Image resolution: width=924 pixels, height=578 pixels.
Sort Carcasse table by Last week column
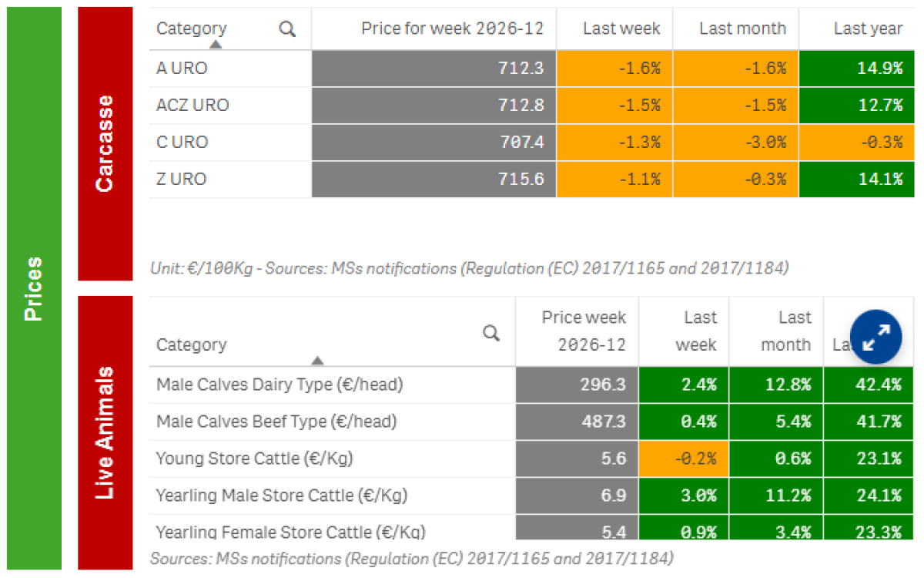click(x=621, y=29)
